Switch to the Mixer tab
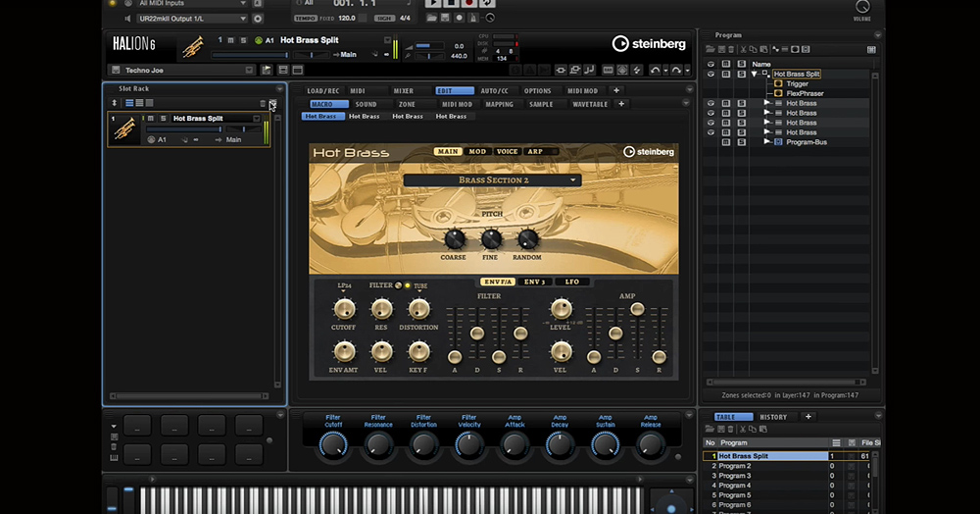This screenshot has width=980, height=514. click(404, 90)
